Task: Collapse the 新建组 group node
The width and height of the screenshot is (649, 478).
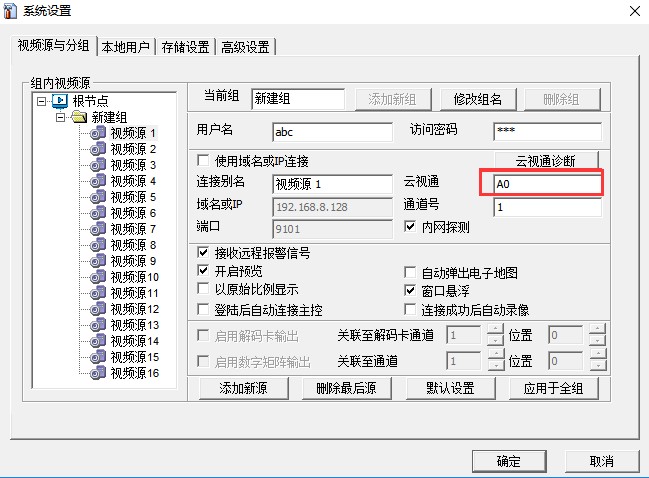Action: click(x=61, y=117)
